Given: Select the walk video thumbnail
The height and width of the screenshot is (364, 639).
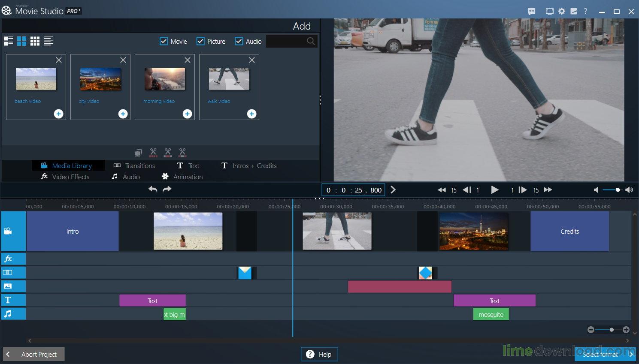Looking at the screenshot, I should tap(229, 79).
